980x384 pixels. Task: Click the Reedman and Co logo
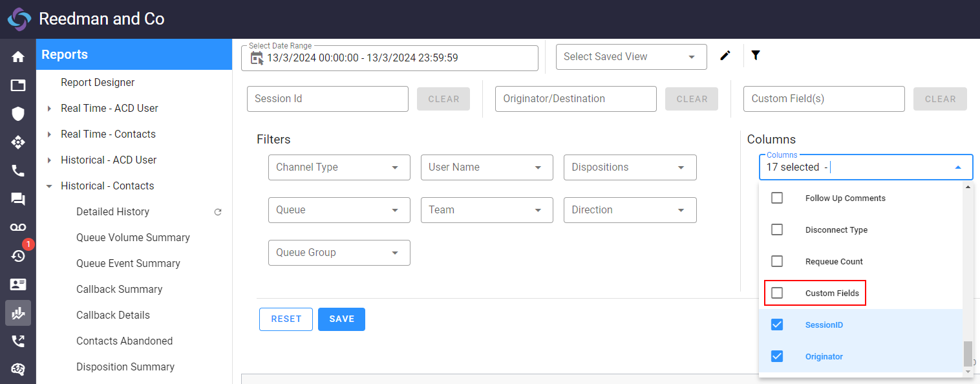[x=19, y=19]
